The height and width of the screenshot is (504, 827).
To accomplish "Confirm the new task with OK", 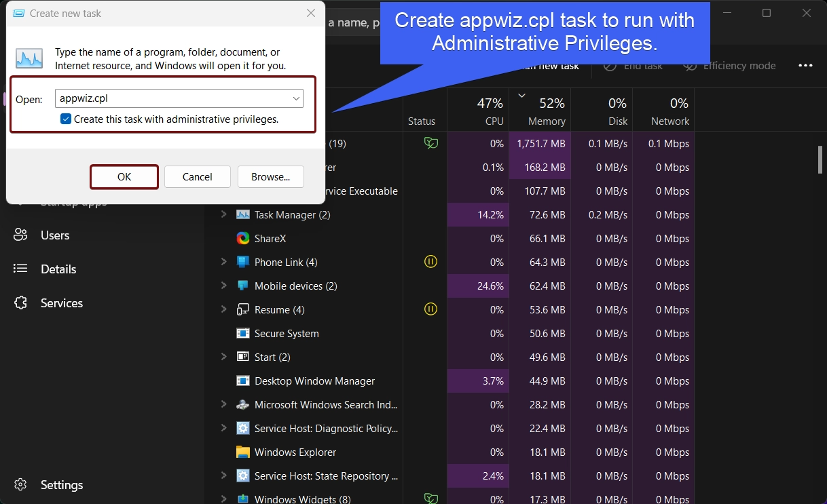I will click(x=124, y=177).
